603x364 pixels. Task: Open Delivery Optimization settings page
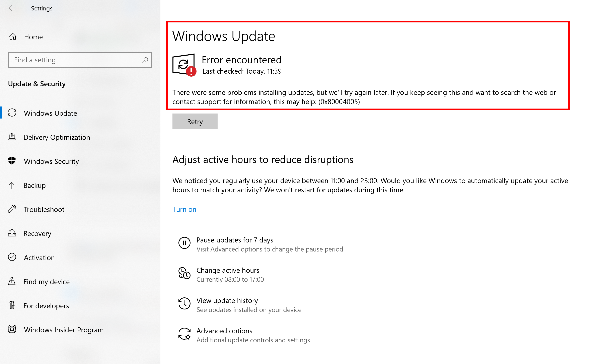coord(57,137)
